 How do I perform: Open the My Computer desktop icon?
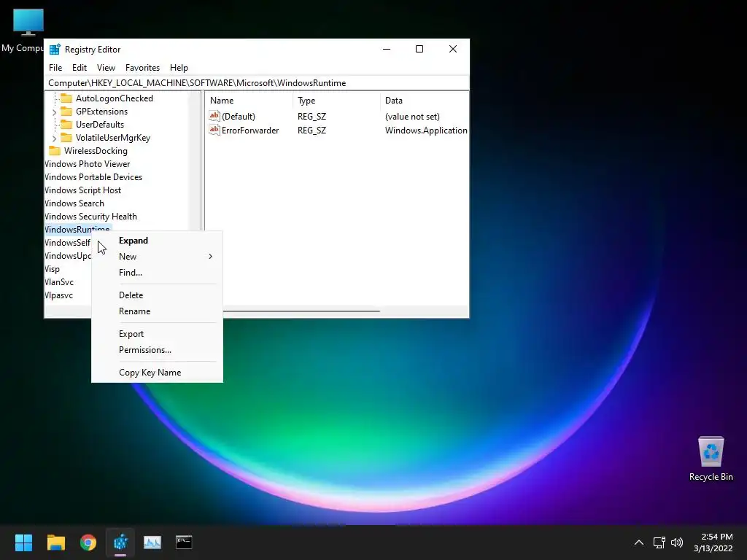pyautogui.click(x=28, y=31)
